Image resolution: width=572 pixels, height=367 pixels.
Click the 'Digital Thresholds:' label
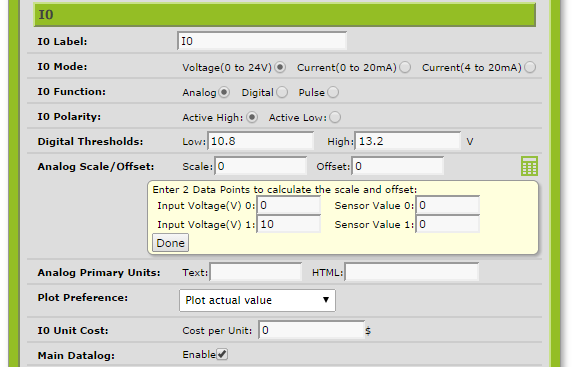click(90, 142)
